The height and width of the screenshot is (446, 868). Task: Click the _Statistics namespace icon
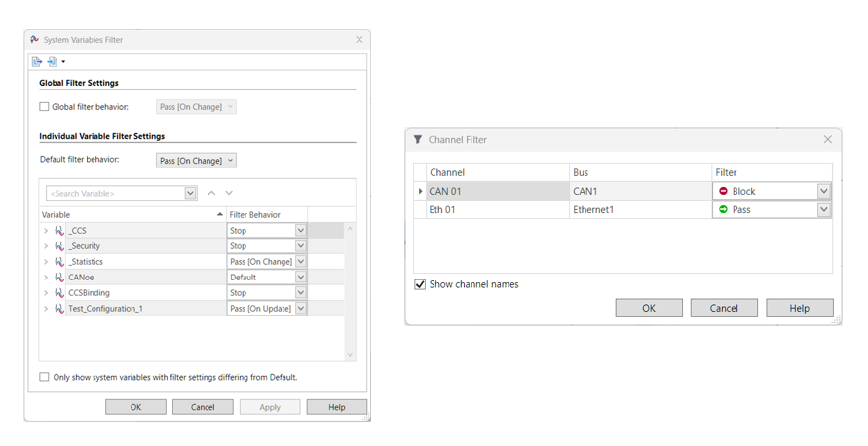59,262
